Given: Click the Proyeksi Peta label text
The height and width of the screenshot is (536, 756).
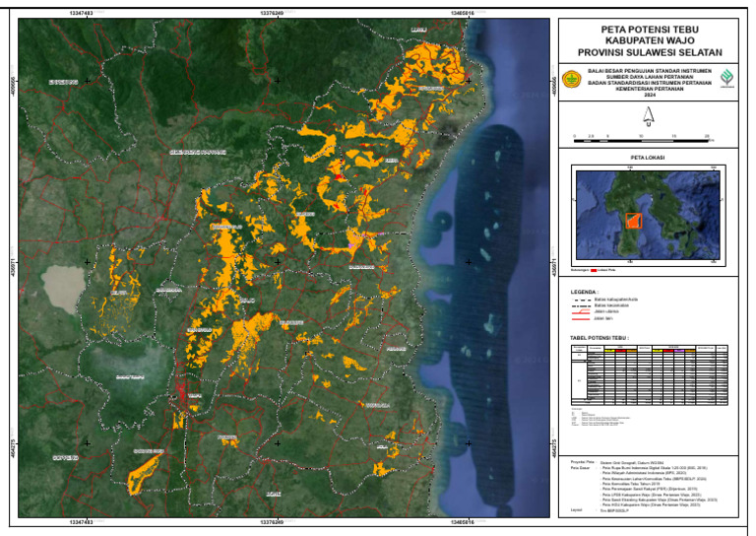Looking at the screenshot, I should click(582, 462).
